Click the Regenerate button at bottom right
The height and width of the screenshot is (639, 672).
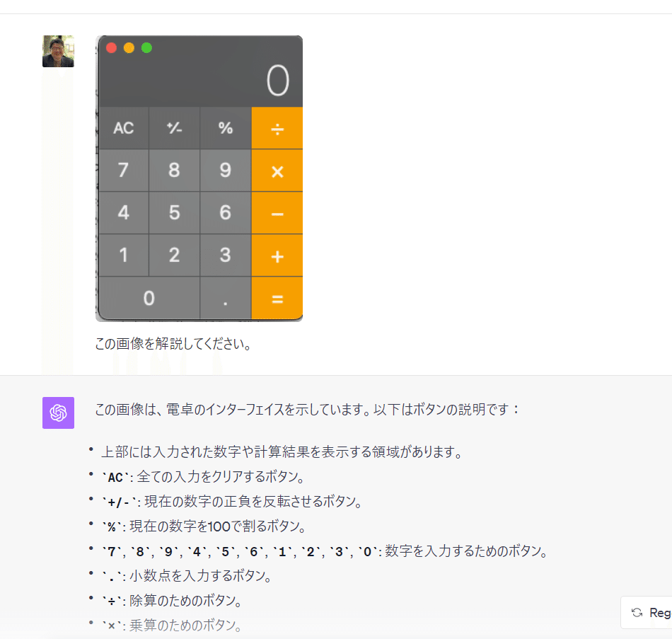[647, 612]
